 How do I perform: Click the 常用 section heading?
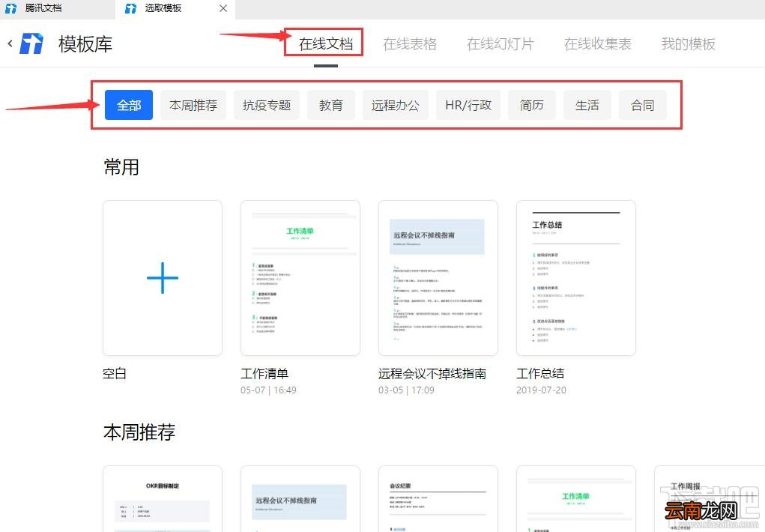[x=121, y=167]
